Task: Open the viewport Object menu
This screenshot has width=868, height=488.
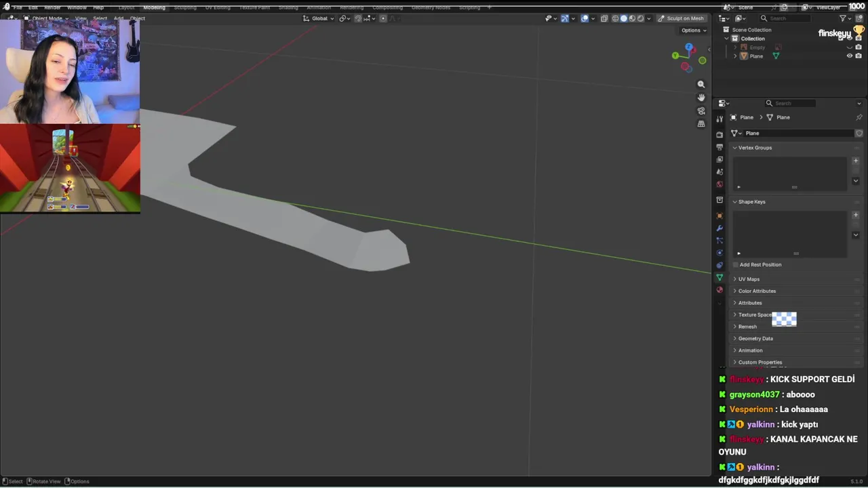Action: click(x=138, y=18)
